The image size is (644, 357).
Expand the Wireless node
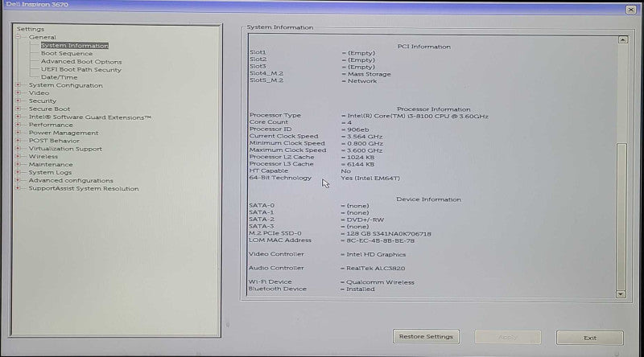click(x=18, y=156)
